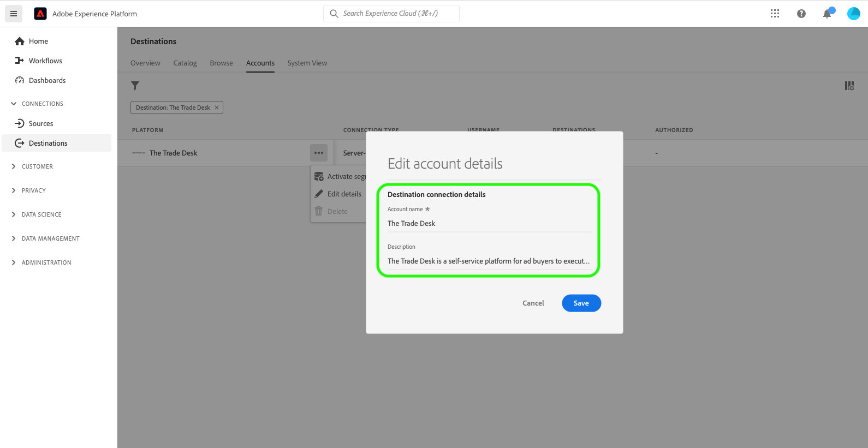
Task: Click the Destinations sidebar icon
Action: click(20, 143)
